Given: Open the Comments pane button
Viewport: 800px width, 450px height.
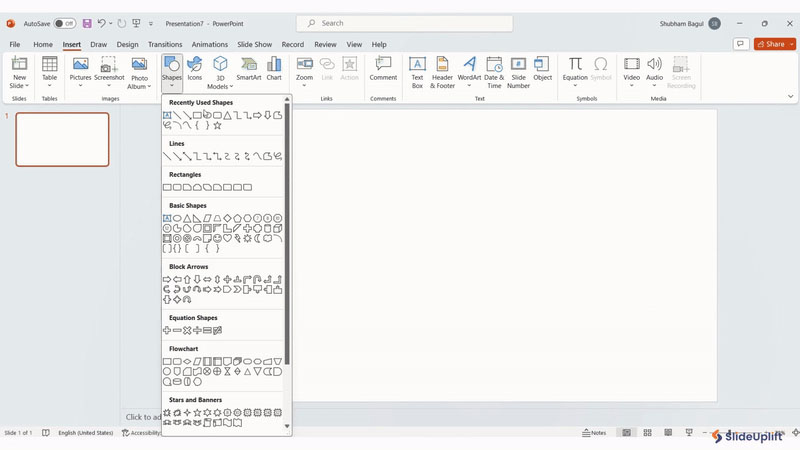Looking at the screenshot, I should tap(740, 44).
